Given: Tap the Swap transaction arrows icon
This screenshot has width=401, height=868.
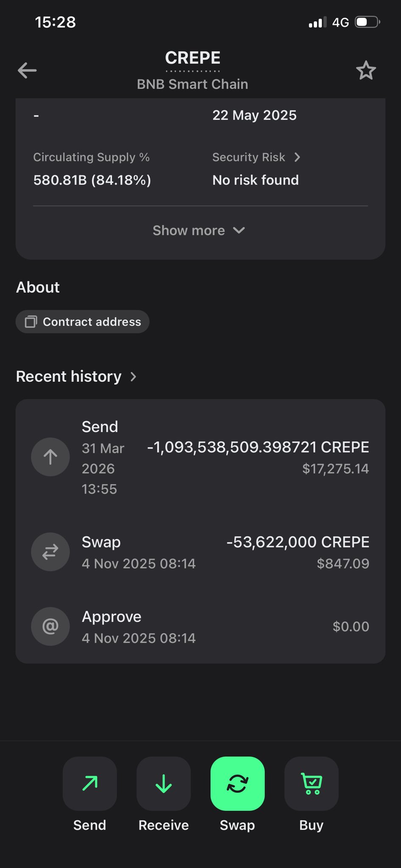Looking at the screenshot, I should [50, 552].
